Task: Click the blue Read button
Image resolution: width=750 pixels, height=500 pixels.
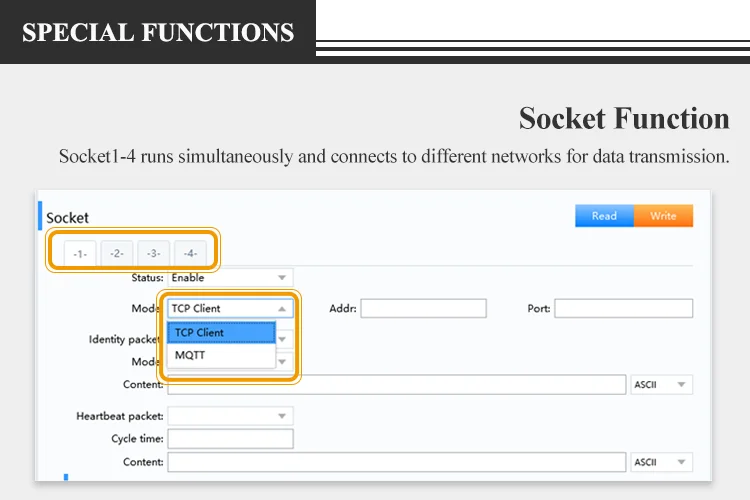Action: (x=604, y=216)
